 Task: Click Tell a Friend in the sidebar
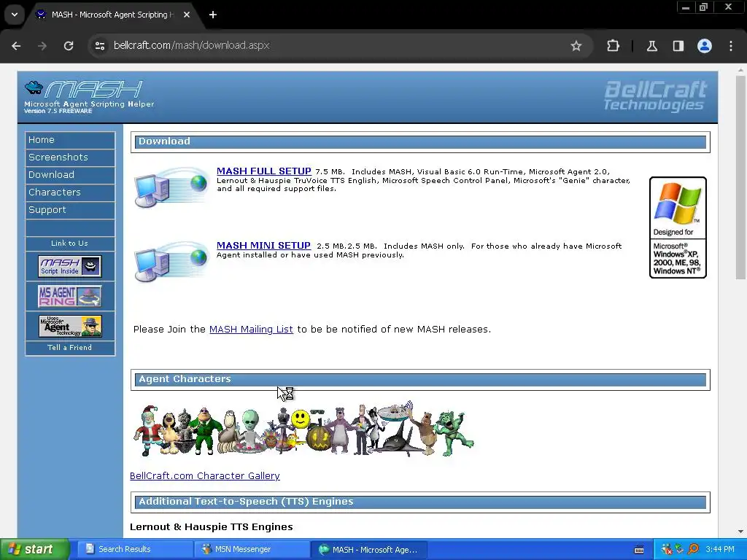(x=69, y=348)
